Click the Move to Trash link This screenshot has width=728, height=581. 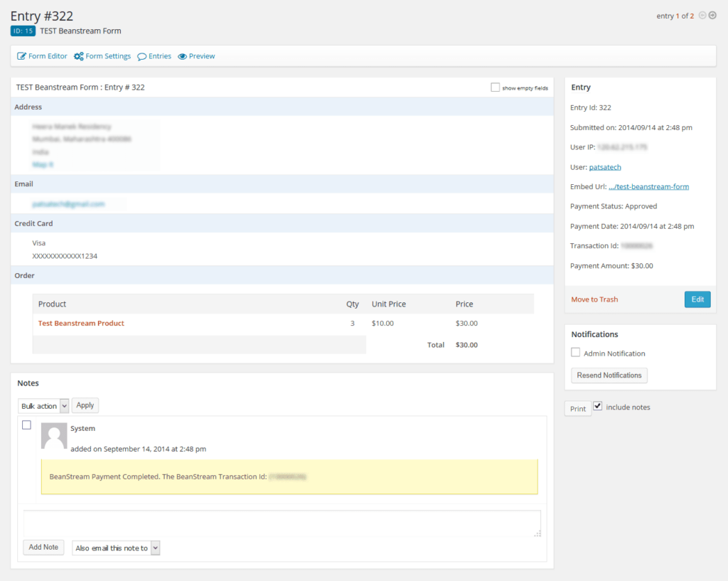(x=594, y=299)
